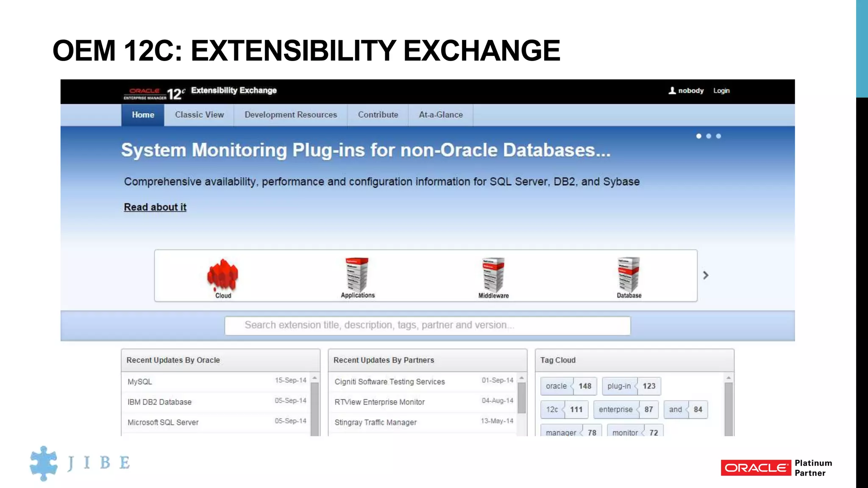Screen dimensions: 868x488
Task: Click up arrow of Partners updates scrollbar
Action: tap(522, 378)
